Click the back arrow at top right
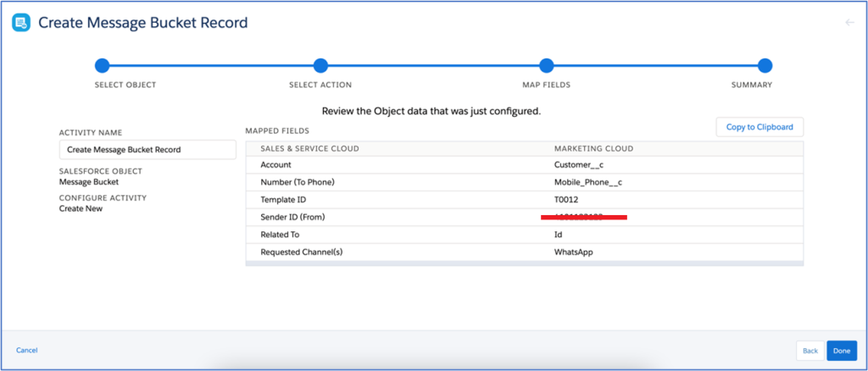Screen dimensions: 868x371 pos(849,23)
